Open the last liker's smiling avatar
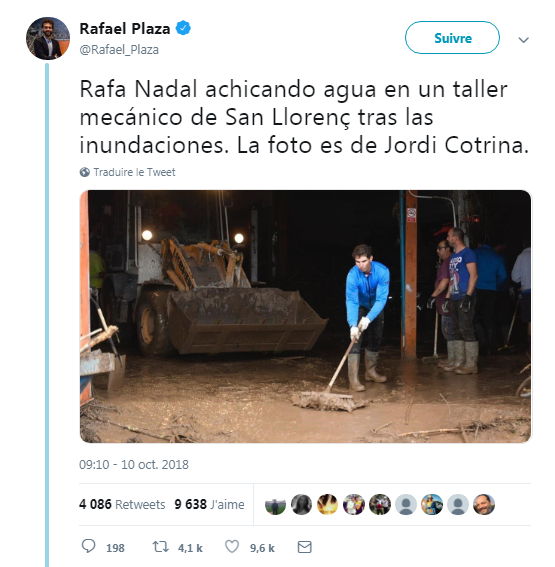 [x=484, y=504]
